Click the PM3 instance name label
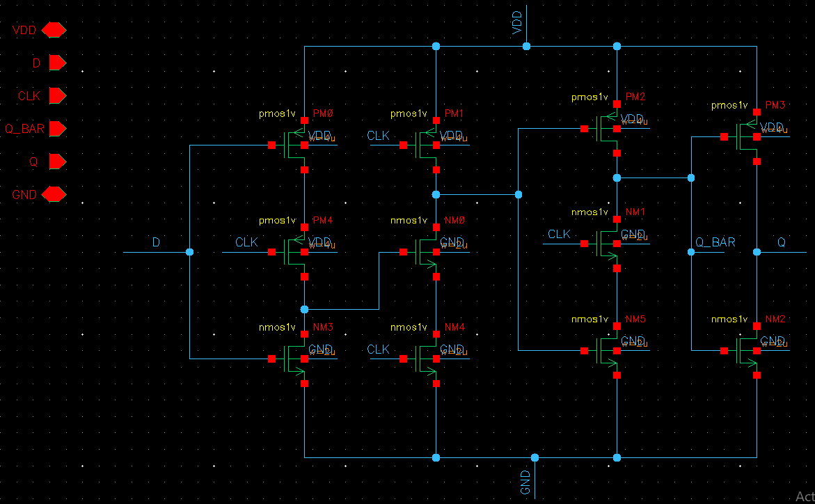The height and width of the screenshot is (504, 815). 775,105
